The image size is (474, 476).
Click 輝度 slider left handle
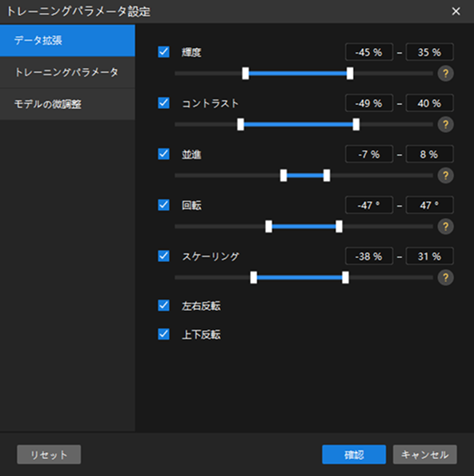tap(246, 74)
